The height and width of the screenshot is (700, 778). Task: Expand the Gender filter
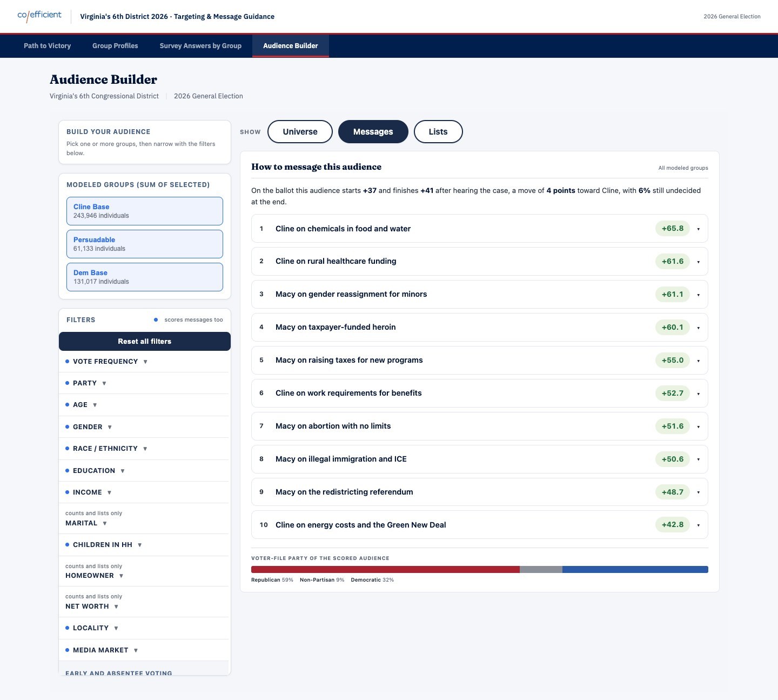coord(145,426)
